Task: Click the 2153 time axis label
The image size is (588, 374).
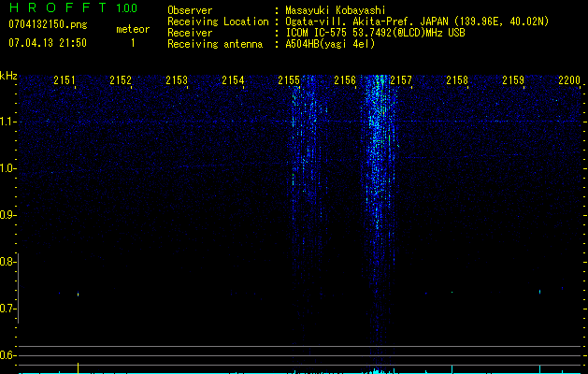Action: [177, 79]
